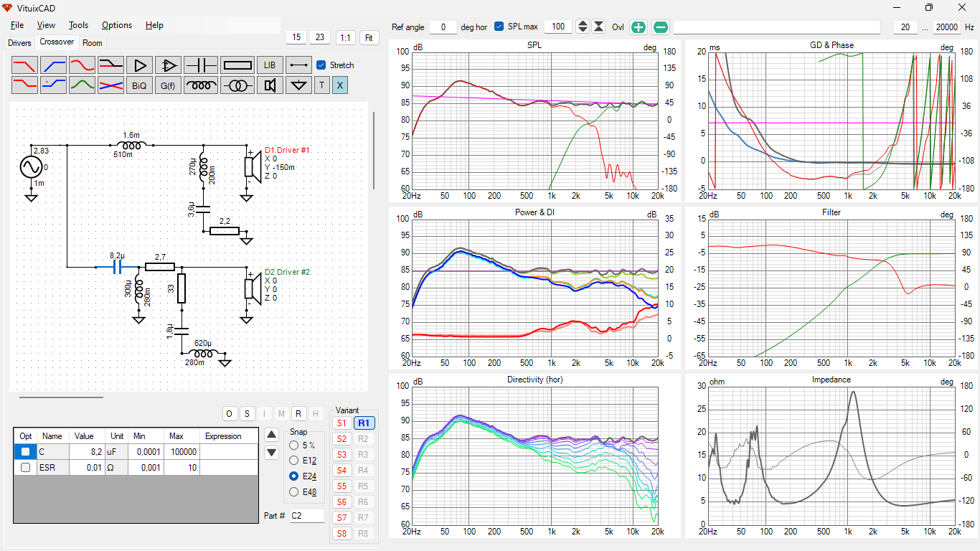Toggle the highlighted X toolbar button

tap(340, 85)
